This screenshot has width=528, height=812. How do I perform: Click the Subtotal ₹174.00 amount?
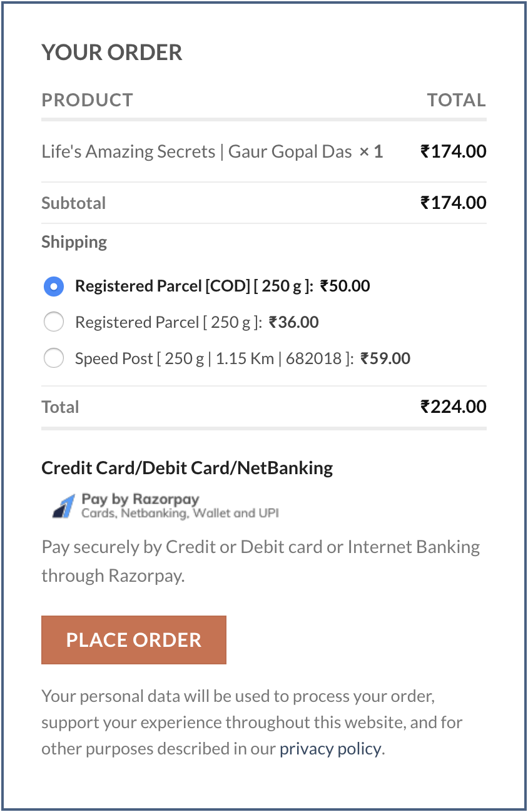coord(454,203)
